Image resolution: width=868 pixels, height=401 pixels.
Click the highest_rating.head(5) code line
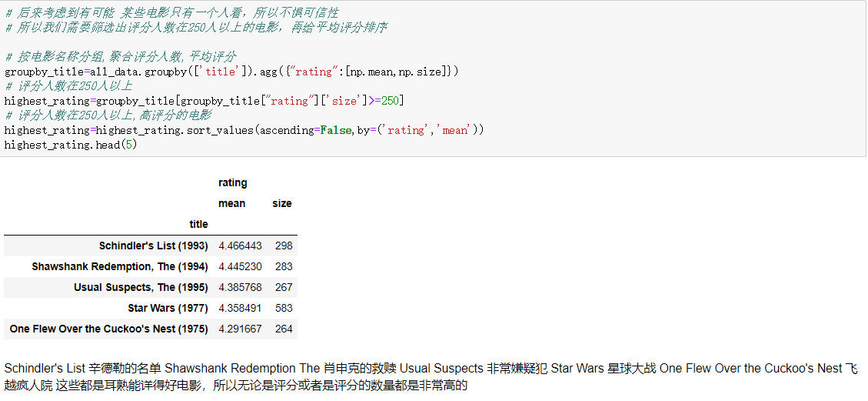click(71, 145)
